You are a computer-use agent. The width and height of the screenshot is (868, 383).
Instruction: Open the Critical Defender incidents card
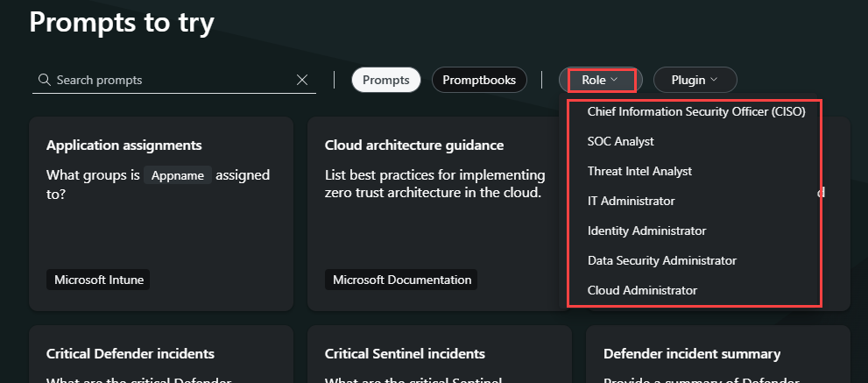[x=161, y=354]
